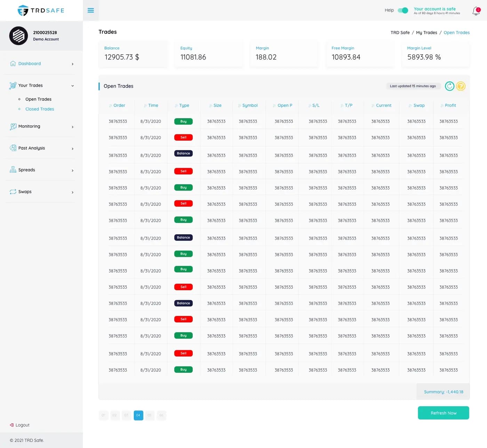Expand the Past Analysis menu chevron
487x448 pixels.
(72, 149)
